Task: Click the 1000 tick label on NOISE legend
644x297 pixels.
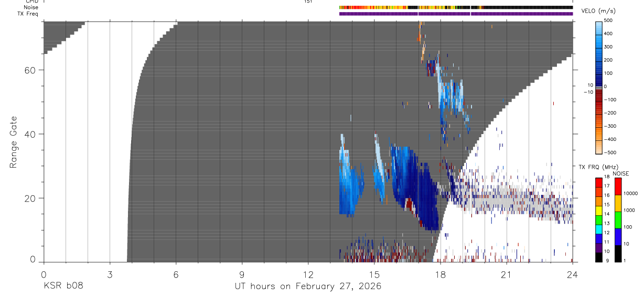Action: (x=629, y=210)
